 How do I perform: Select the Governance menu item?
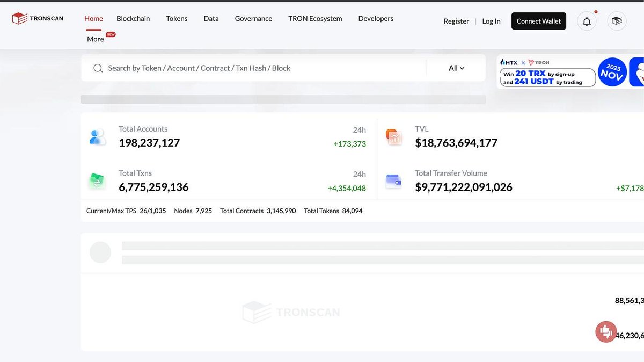click(x=253, y=18)
